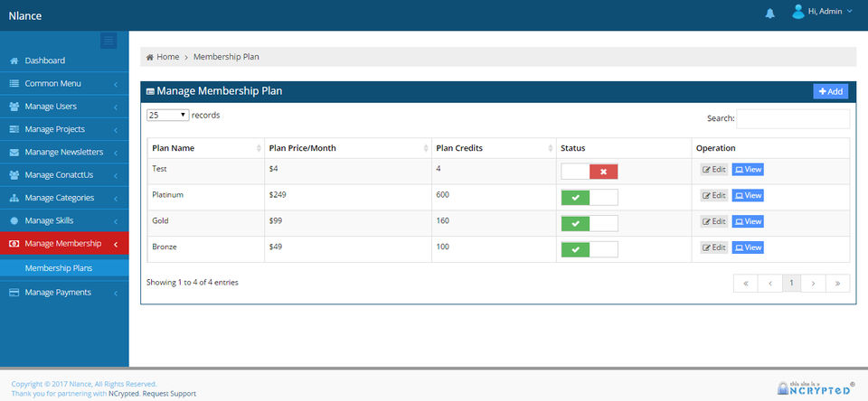
Task: Disable the Platinum plan status switch
Action: pyautogui.click(x=589, y=198)
